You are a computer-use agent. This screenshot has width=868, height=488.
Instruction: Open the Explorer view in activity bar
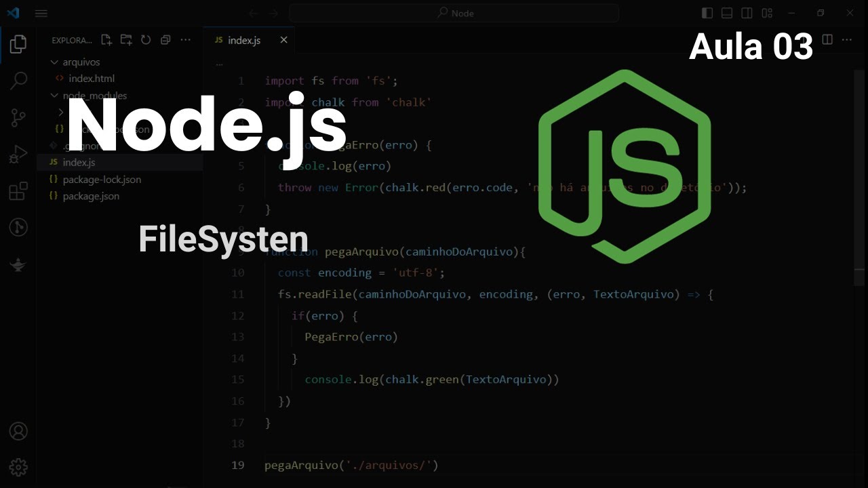coord(18,45)
